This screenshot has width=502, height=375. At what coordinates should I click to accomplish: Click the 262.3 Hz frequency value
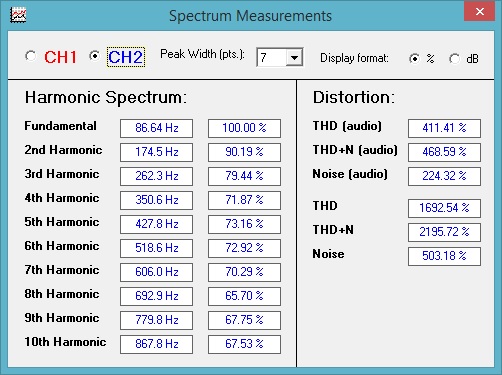click(156, 176)
